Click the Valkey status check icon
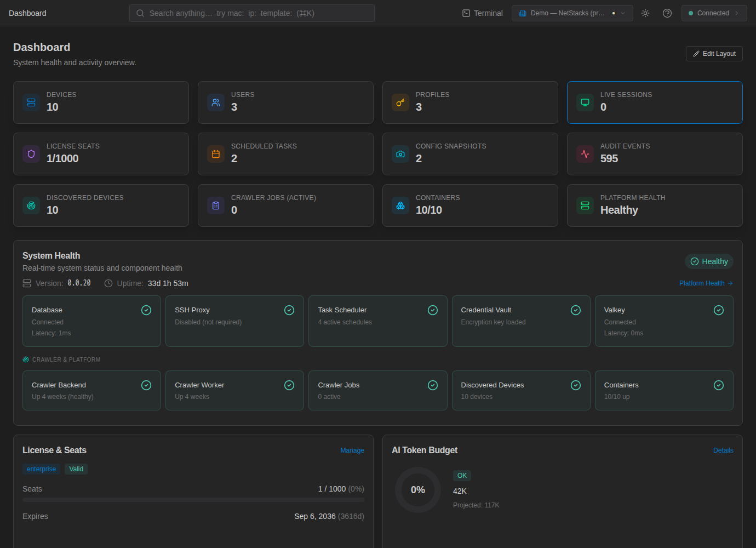 [719, 310]
